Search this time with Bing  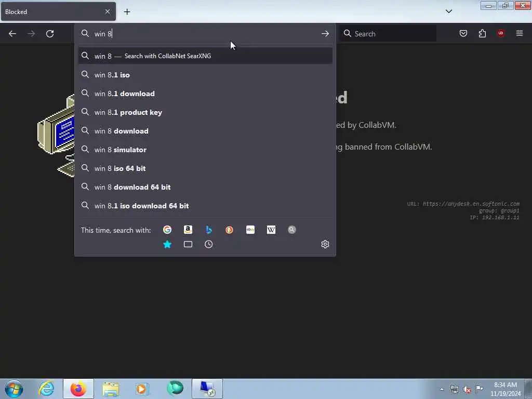[x=209, y=230]
